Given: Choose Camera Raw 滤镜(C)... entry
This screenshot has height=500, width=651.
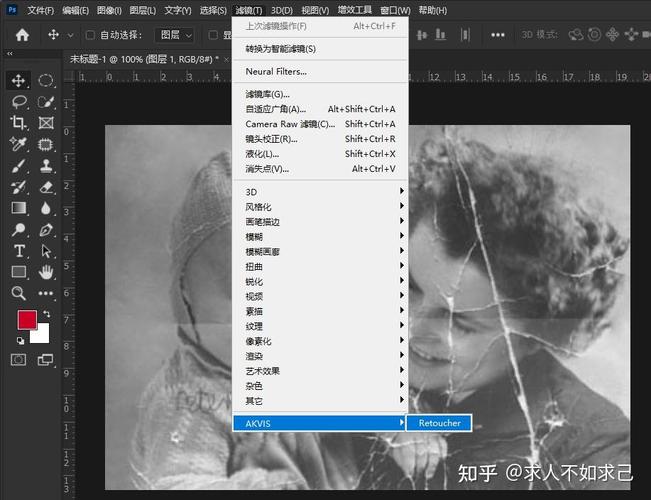Looking at the screenshot, I should tap(320, 124).
